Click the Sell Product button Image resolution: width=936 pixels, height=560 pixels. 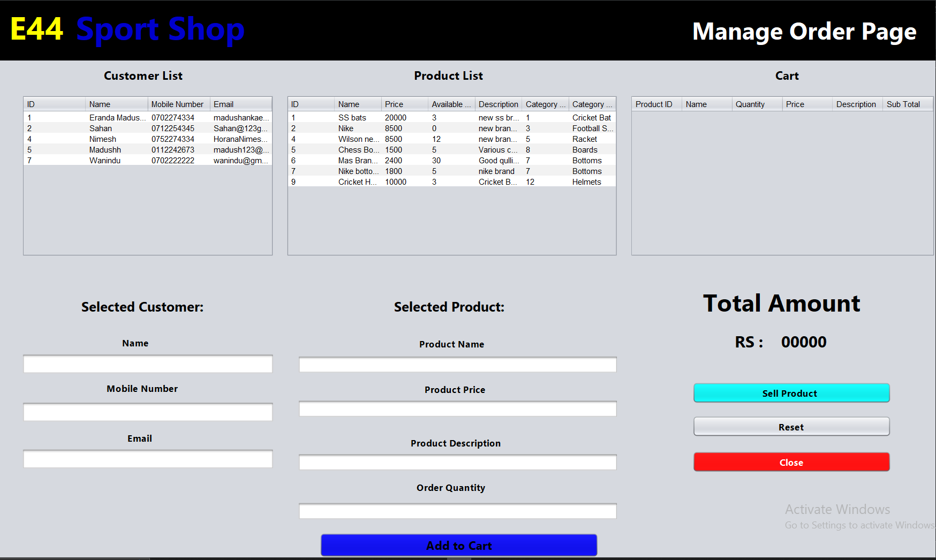[791, 393]
